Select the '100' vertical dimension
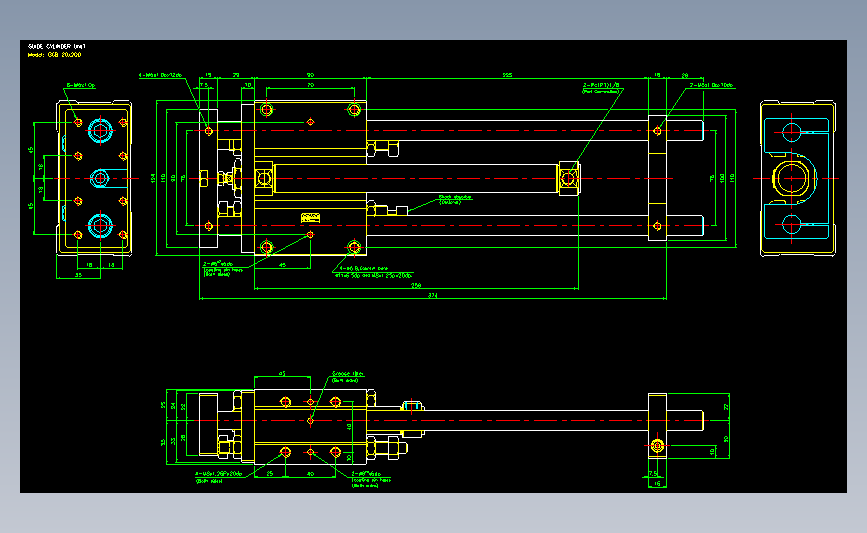Image resolution: width=867 pixels, height=533 pixels. click(x=722, y=178)
